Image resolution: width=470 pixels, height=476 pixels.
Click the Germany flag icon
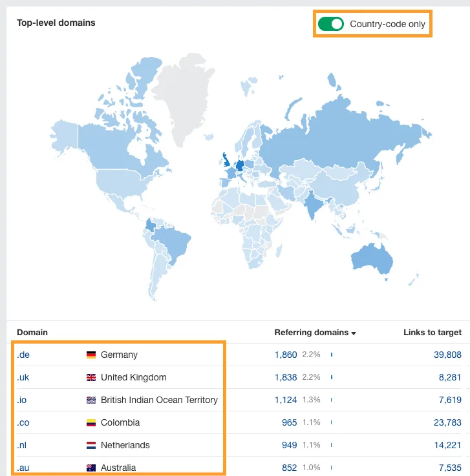click(91, 355)
